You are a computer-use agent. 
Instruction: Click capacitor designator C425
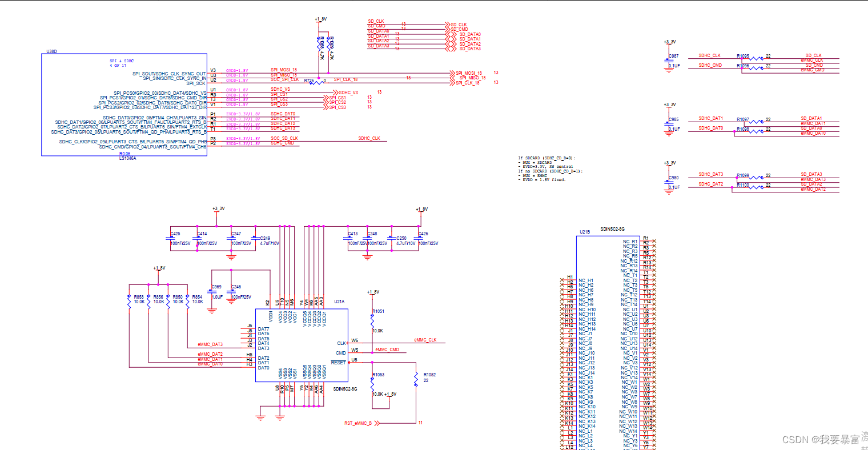tap(175, 234)
